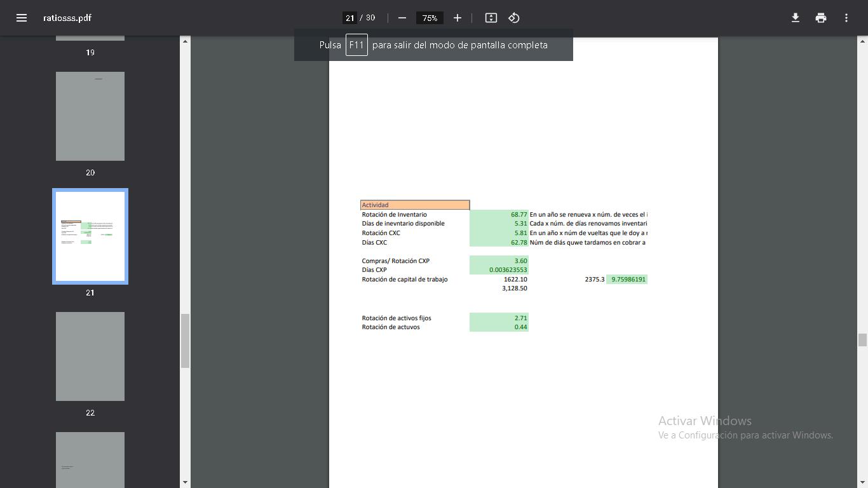This screenshot has width=868, height=488.
Task: Click the thumbnail panel scroll down arrow
Action: (186, 482)
